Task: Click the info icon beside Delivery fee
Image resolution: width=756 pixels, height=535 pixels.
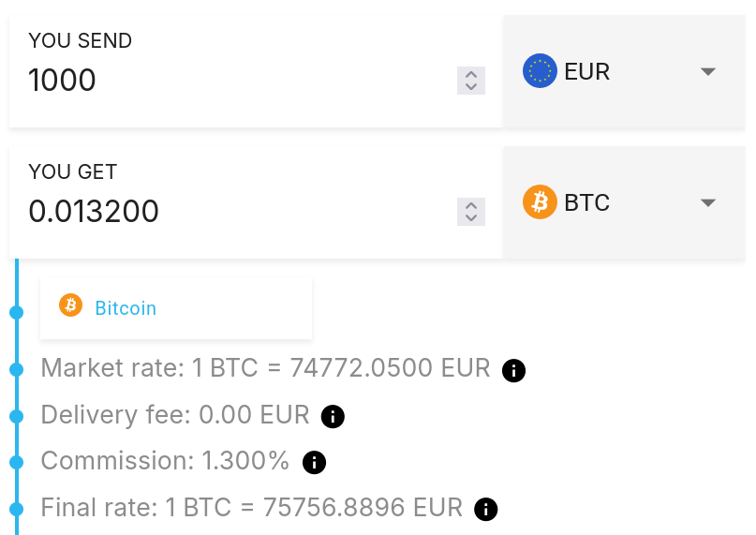Action: pyautogui.click(x=333, y=416)
